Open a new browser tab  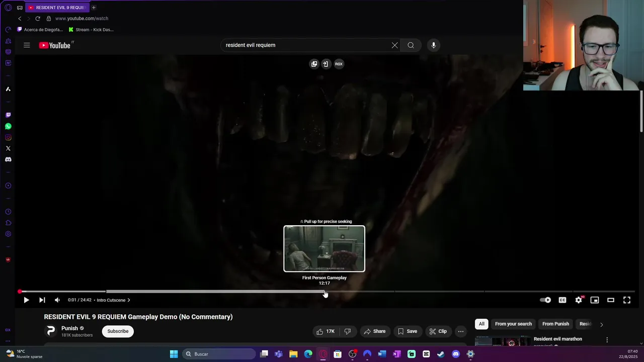(94, 8)
